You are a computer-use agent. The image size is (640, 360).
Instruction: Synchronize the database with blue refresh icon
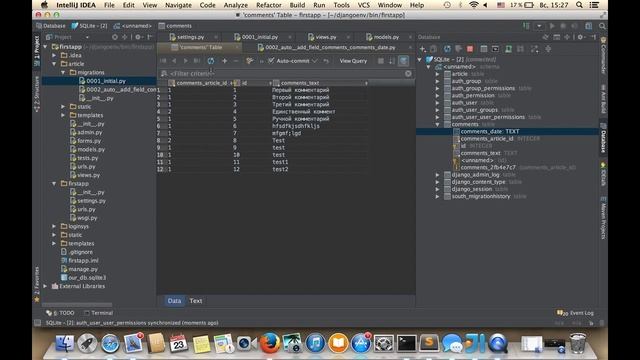pyautogui.click(x=447, y=49)
